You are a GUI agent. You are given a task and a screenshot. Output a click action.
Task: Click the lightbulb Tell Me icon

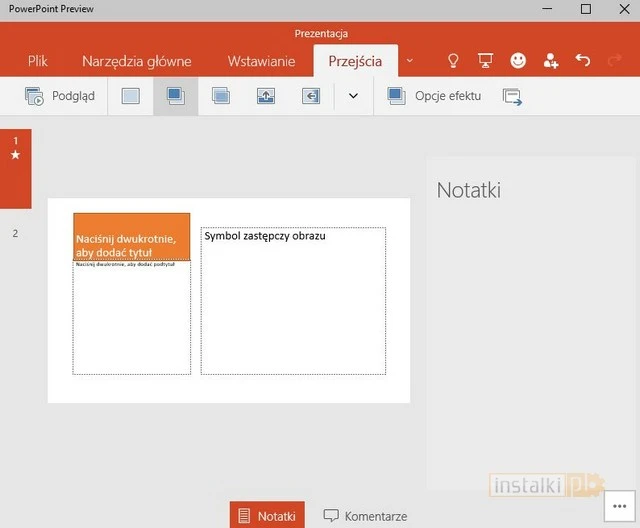pos(453,61)
